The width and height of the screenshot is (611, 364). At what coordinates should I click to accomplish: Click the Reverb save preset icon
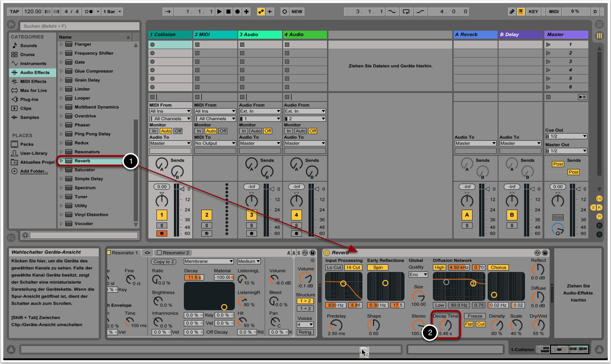pos(545,253)
